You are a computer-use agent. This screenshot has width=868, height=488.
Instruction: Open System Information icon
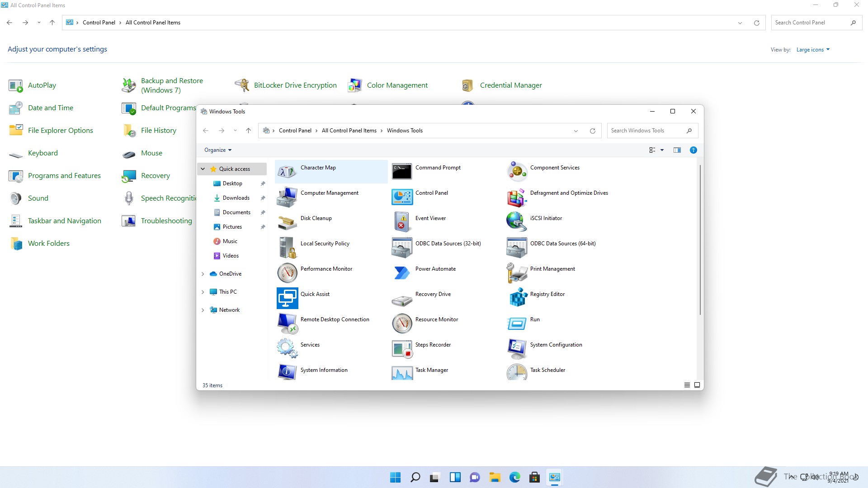(x=287, y=372)
